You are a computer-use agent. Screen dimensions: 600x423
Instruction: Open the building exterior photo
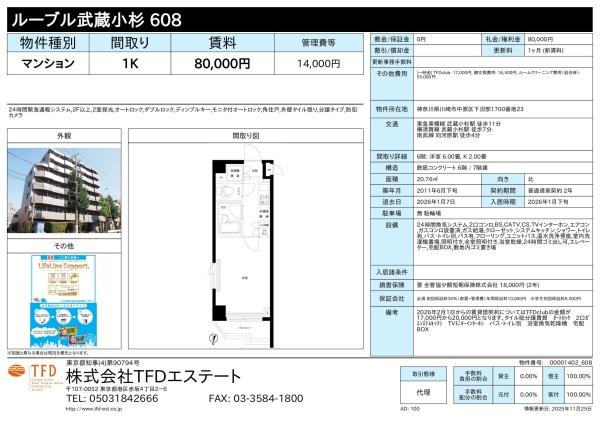[x=64, y=190]
